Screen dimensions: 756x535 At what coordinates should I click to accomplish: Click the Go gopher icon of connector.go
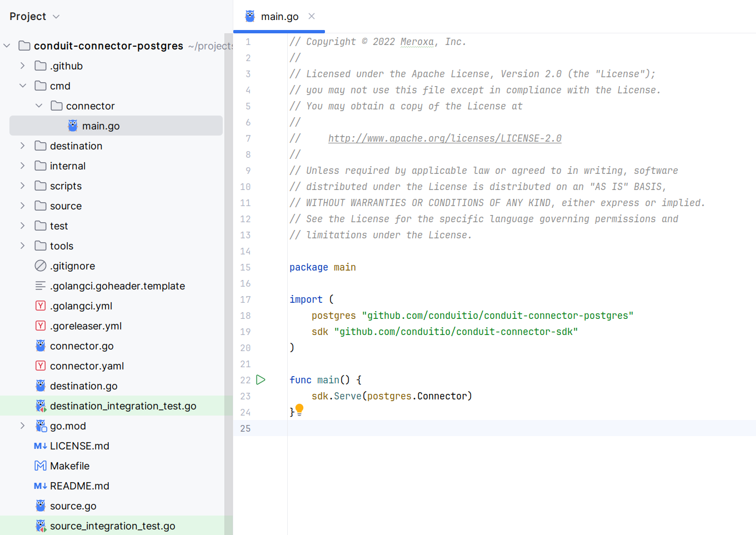coord(41,346)
